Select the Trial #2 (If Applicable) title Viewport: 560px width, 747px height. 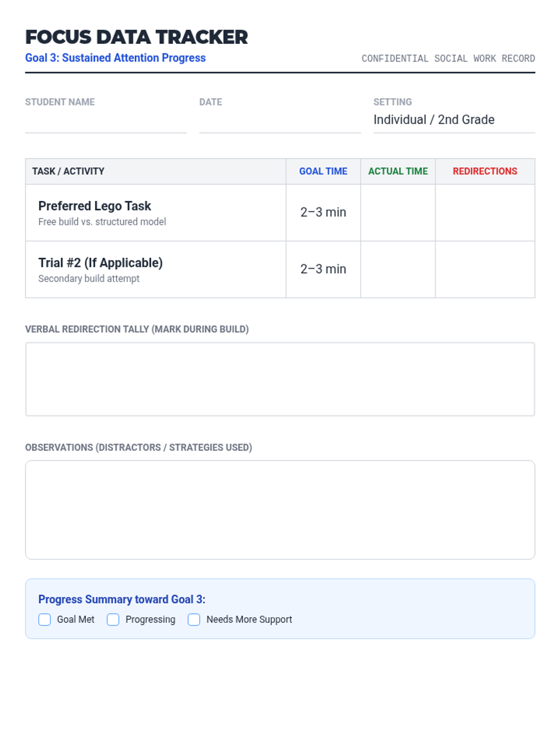coord(100,263)
